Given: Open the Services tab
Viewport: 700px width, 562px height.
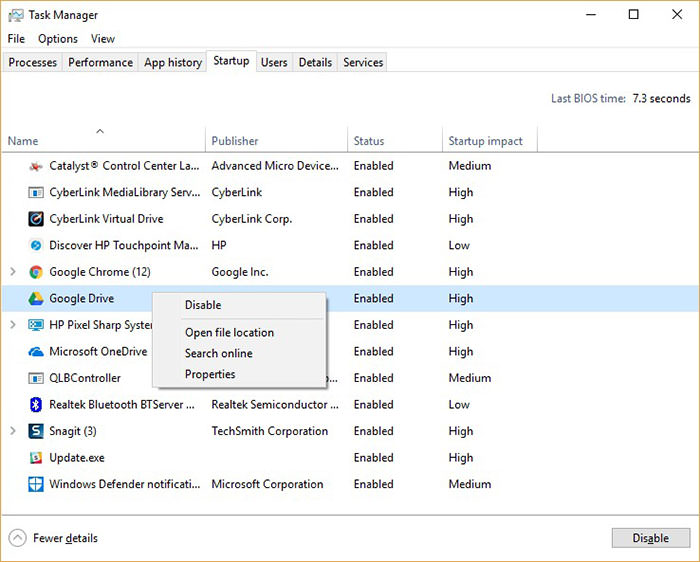Looking at the screenshot, I should point(363,62).
